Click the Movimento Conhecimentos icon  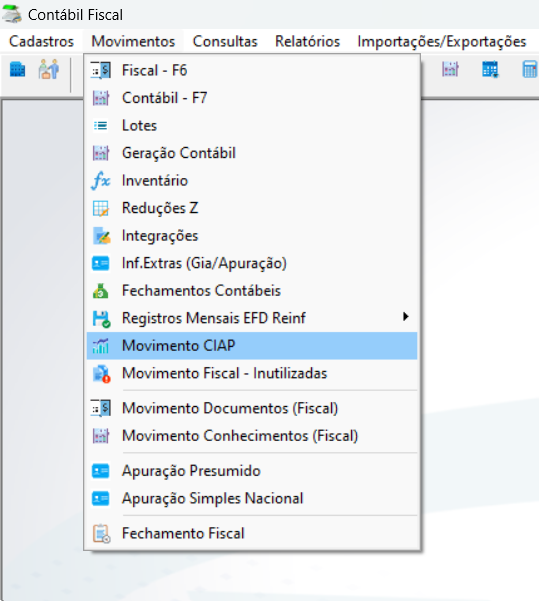[x=101, y=436]
